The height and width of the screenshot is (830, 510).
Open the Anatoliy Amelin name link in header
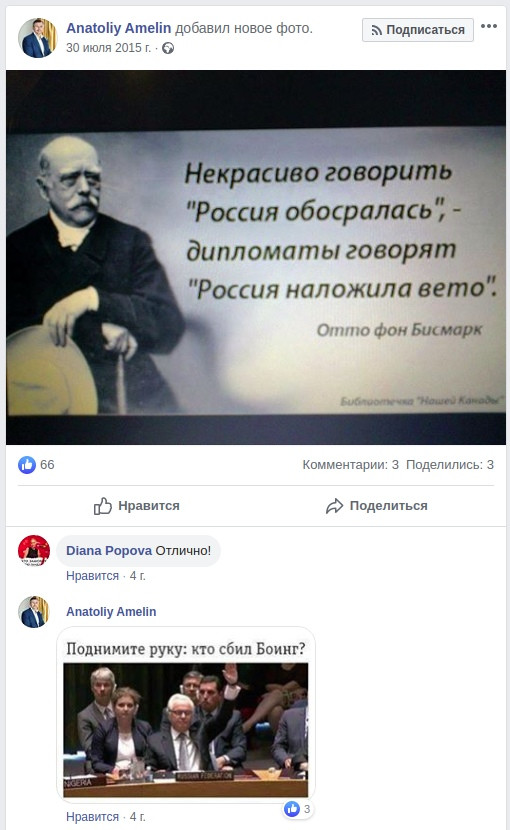click(119, 28)
